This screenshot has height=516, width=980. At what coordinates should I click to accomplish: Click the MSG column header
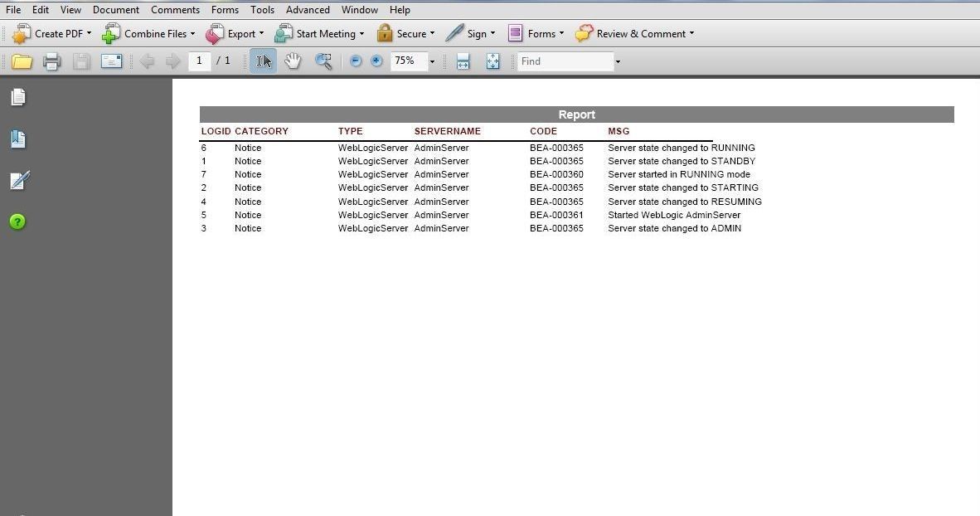pyautogui.click(x=619, y=131)
